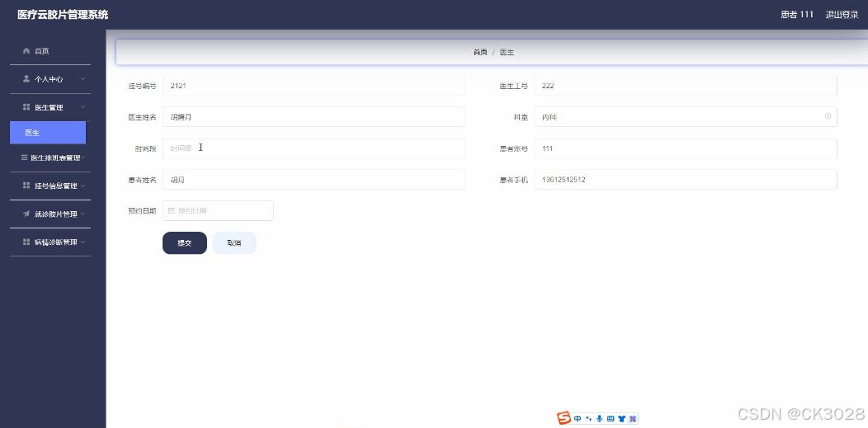The width and height of the screenshot is (868, 428).
Task: Click the 科室 field showing 内科
Action: click(686, 116)
